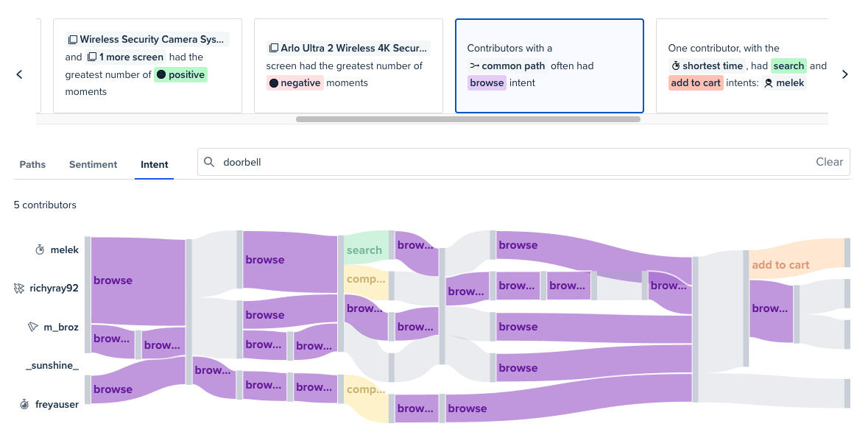Click the melek contributor chip in insight card
868x446 pixels.
coord(784,83)
